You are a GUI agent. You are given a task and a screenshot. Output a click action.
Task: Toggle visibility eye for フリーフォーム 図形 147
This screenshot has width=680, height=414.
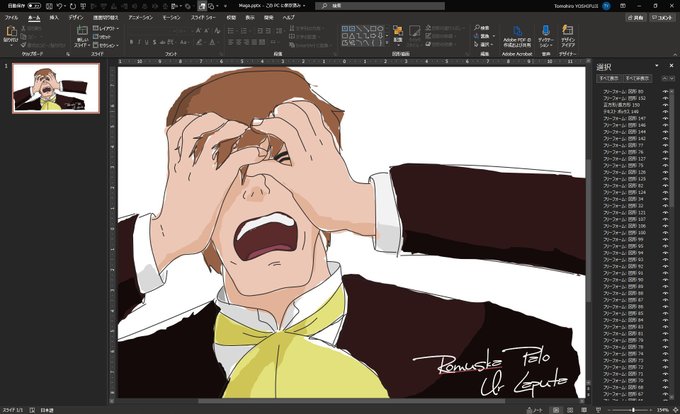[x=665, y=118]
